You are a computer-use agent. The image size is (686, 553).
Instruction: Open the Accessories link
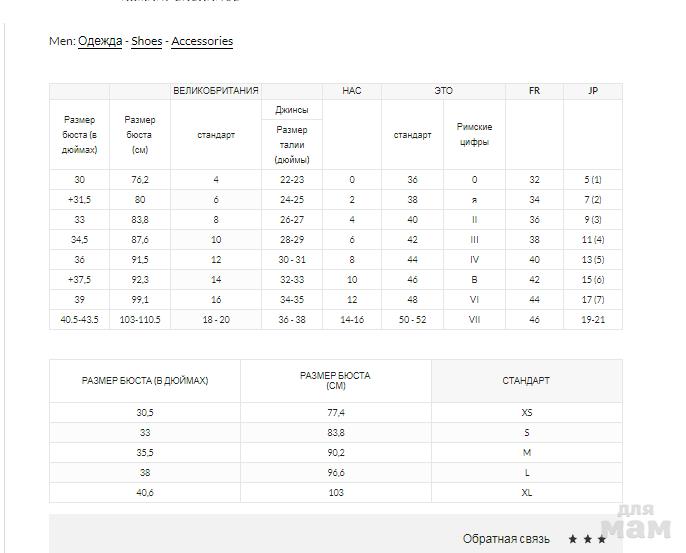(x=202, y=41)
